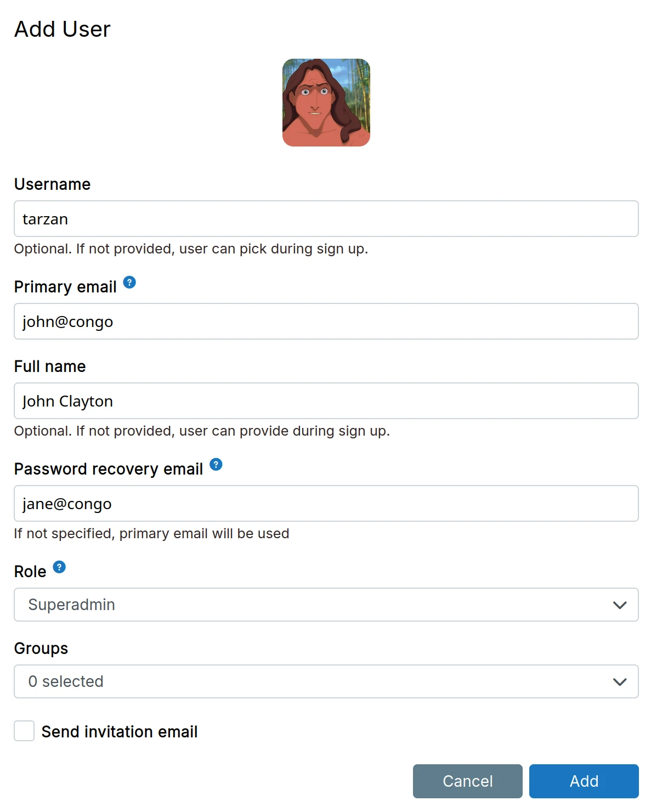Click the Full name field showing John Clayton
Screen dimensions: 651x812
(326, 401)
